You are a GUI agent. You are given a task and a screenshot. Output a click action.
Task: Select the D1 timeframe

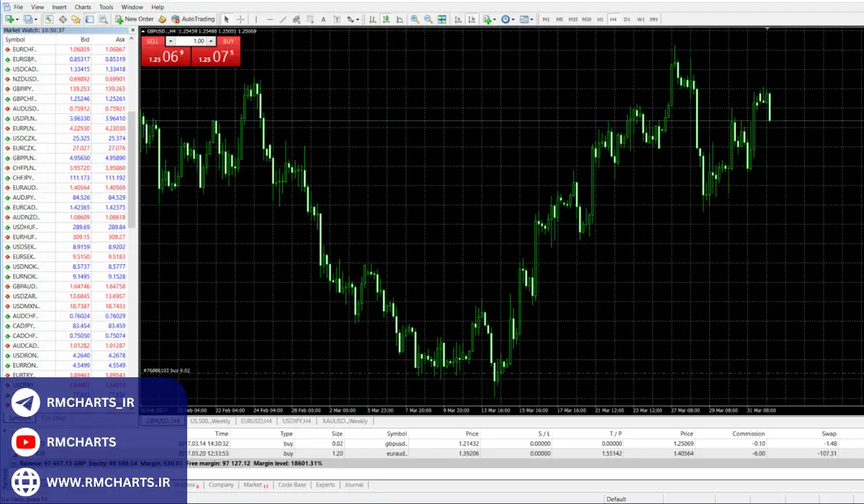pos(626,19)
